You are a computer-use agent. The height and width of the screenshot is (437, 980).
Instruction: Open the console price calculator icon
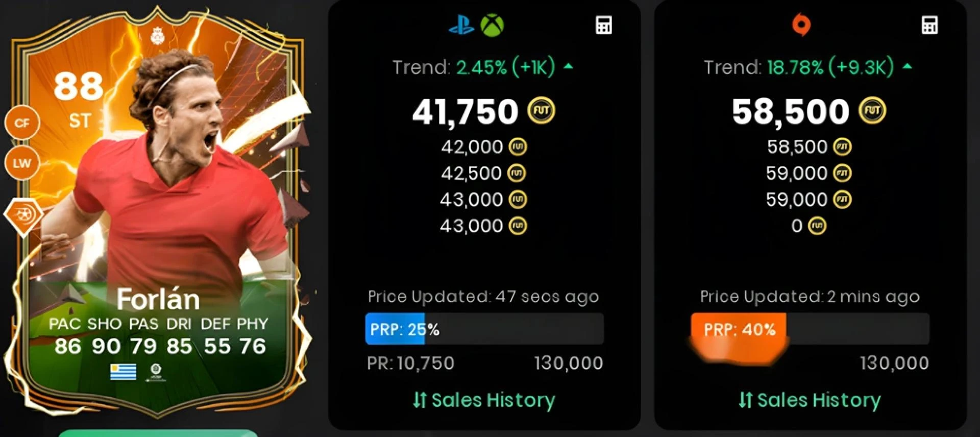tap(604, 25)
